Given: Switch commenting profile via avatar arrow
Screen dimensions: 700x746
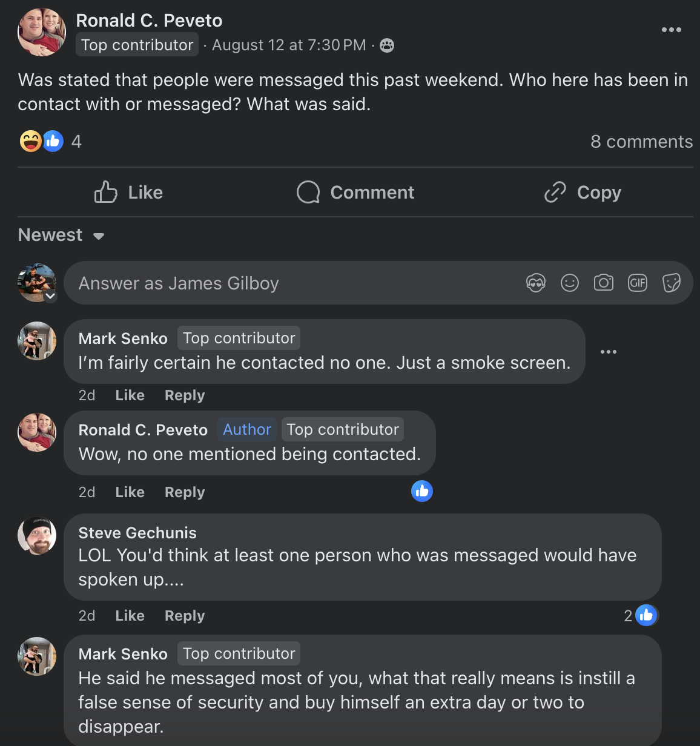Looking at the screenshot, I should coord(51,296).
